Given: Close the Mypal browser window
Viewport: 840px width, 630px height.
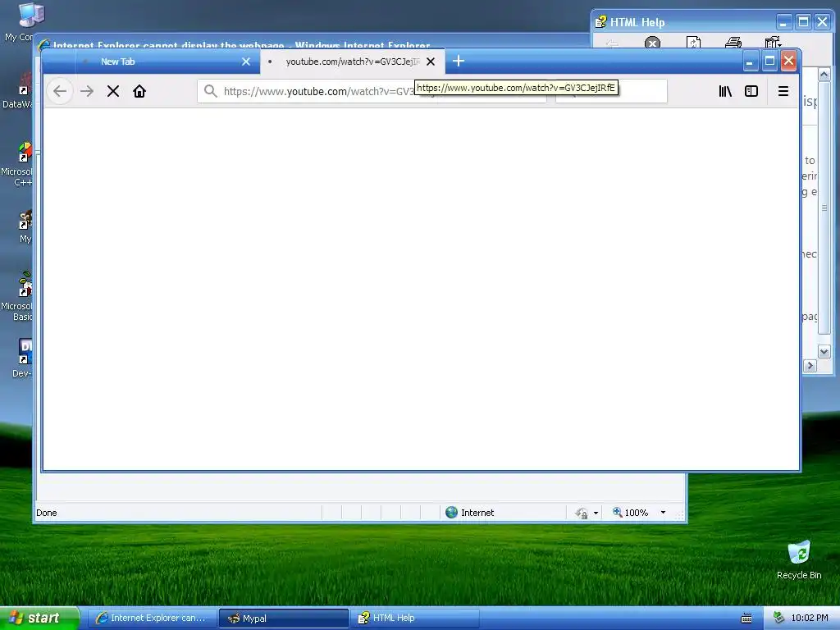Looking at the screenshot, I should 788,62.
